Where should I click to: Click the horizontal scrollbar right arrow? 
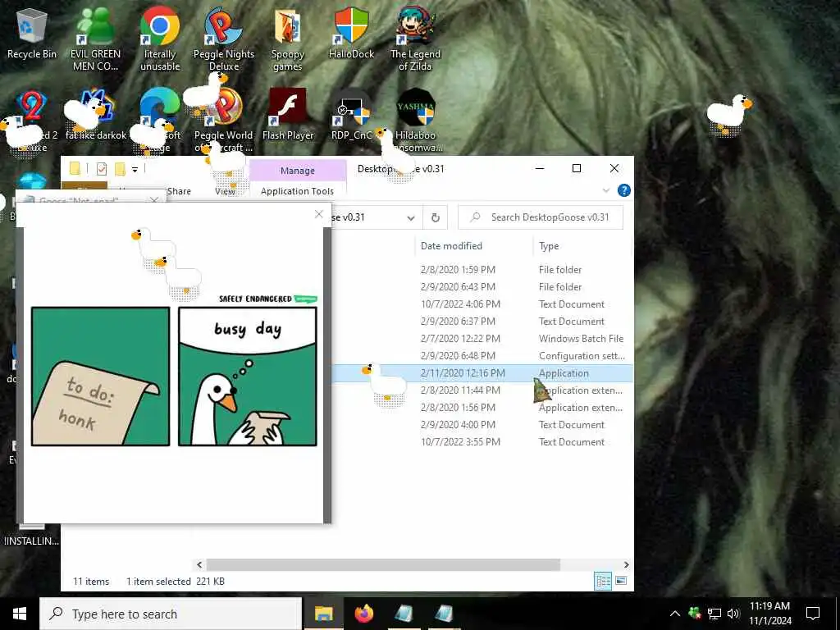point(626,564)
